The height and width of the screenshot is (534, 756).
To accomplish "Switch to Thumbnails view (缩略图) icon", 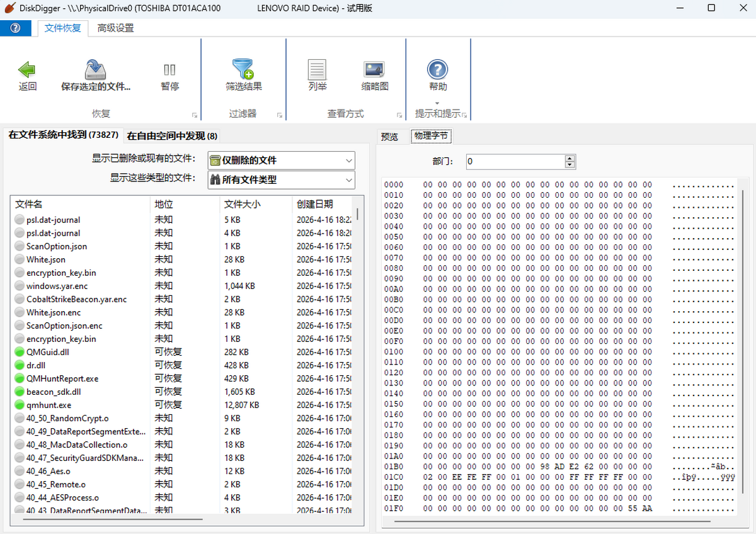I will (x=374, y=70).
